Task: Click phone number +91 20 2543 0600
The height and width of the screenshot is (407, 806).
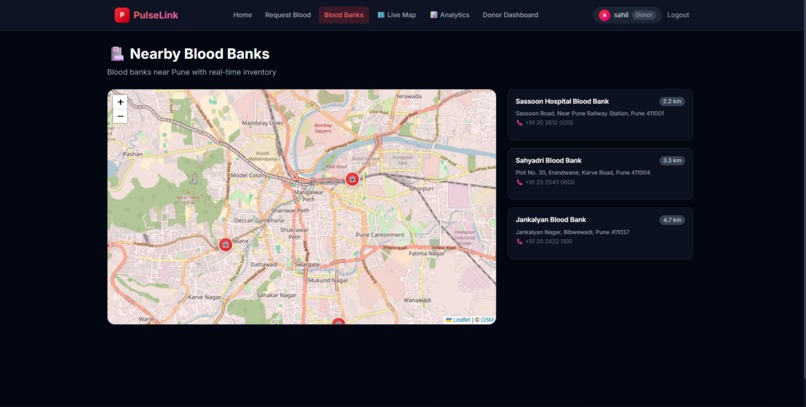Action: [549, 182]
